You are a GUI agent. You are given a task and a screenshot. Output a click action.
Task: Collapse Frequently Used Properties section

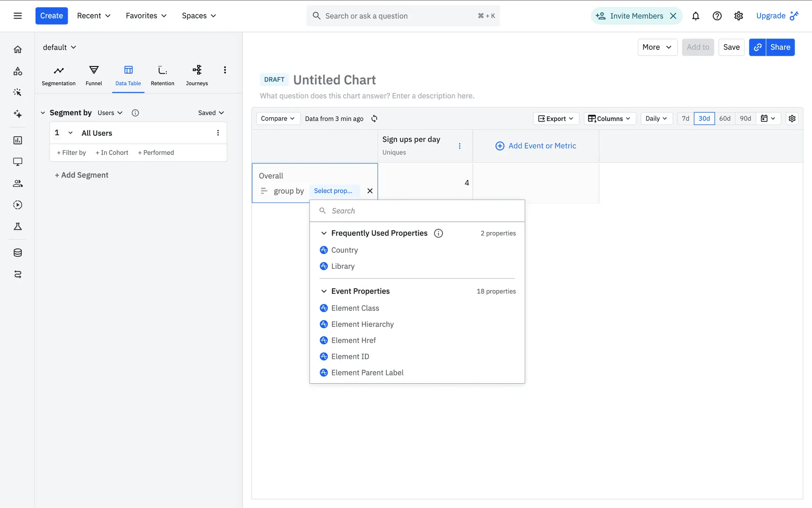[x=324, y=233]
